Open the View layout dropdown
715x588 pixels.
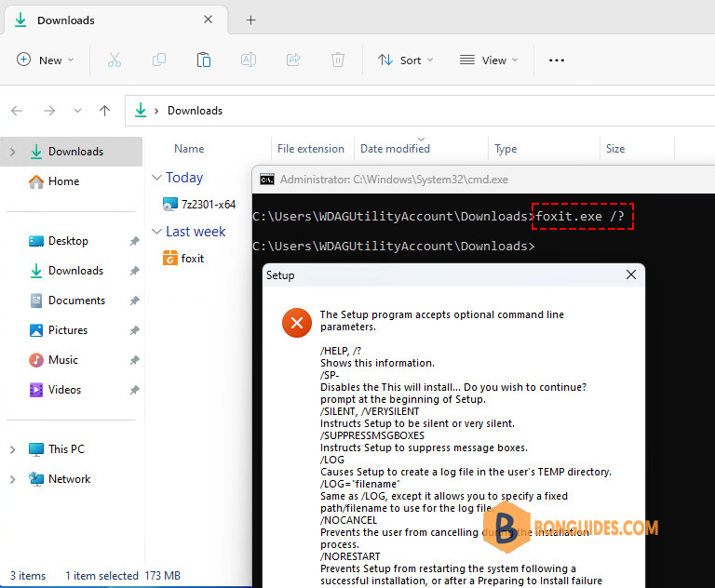(489, 60)
